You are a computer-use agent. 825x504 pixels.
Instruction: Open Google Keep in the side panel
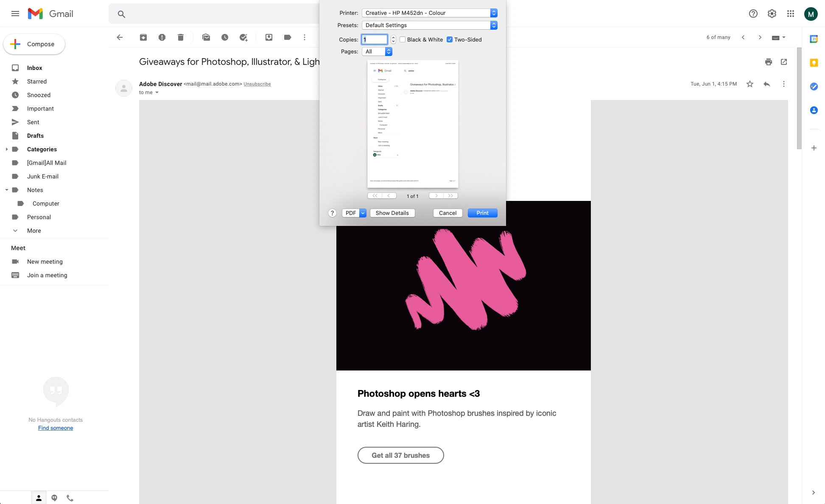click(x=814, y=62)
